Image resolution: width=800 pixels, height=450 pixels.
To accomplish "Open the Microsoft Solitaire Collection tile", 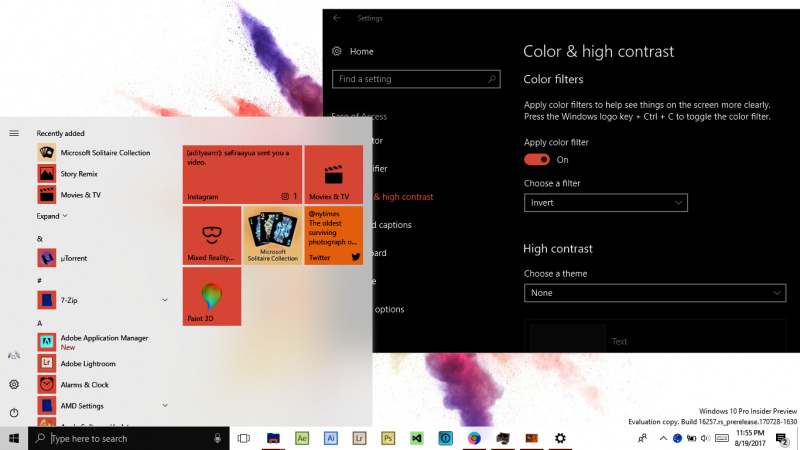I will pos(272,235).
